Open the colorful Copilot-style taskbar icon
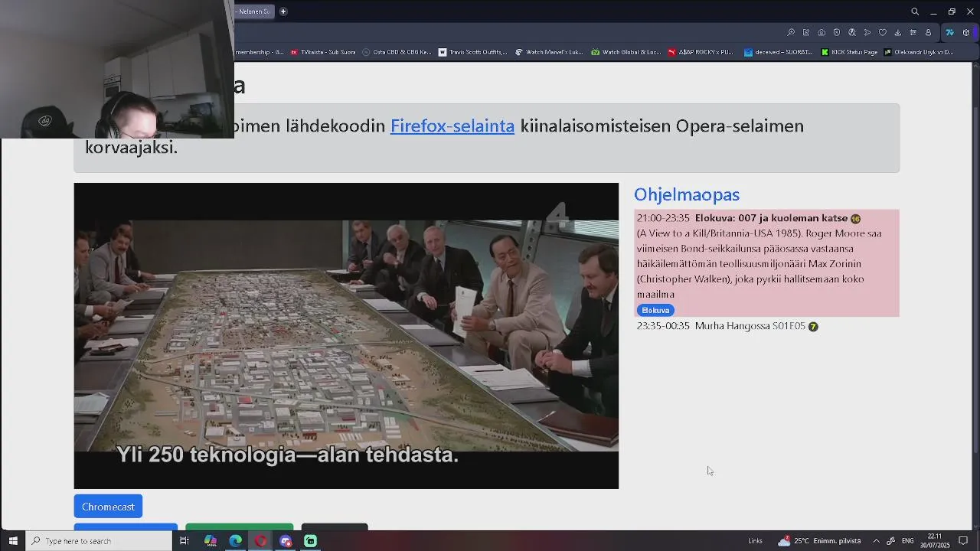 [x=211, y=541]
